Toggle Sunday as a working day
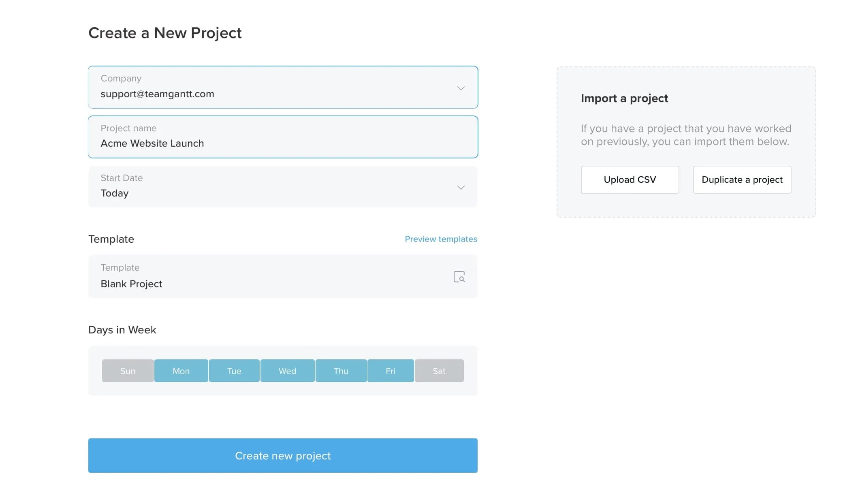This screenshot has height=504, width=858. [128, 371]
